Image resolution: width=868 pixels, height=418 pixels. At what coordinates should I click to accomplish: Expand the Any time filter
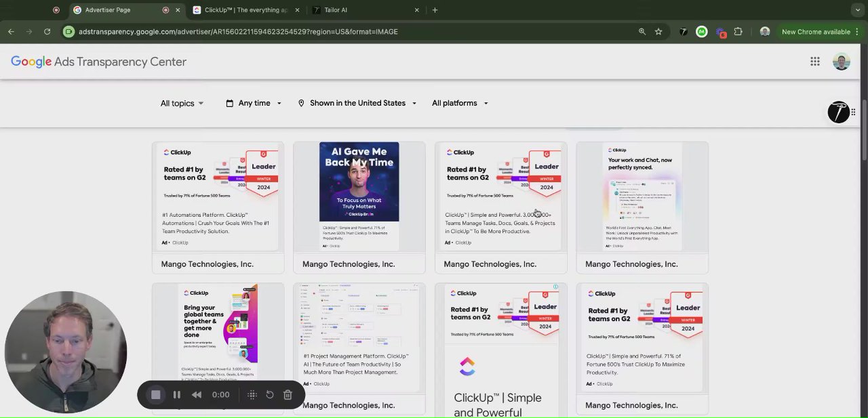(x=253, y=103)
